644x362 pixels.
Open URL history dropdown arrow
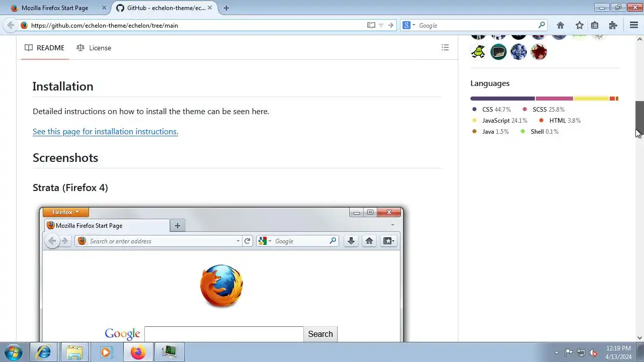tap(381, 25)
